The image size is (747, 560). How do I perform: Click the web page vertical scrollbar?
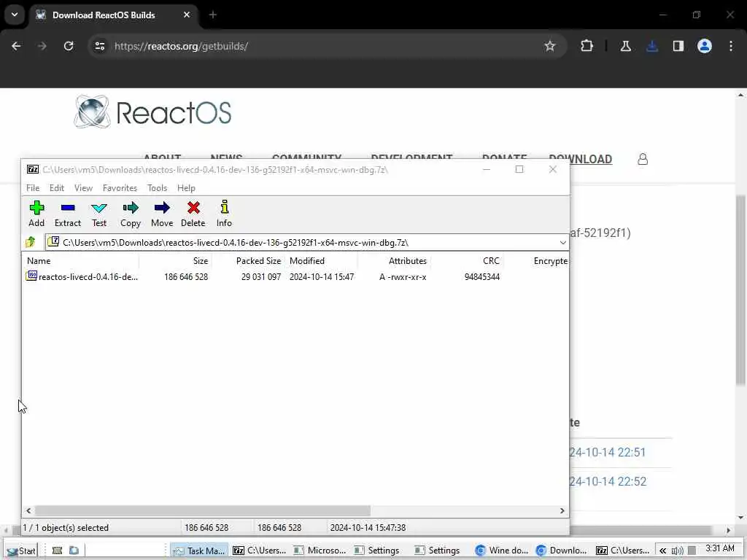tap(740, 290)
